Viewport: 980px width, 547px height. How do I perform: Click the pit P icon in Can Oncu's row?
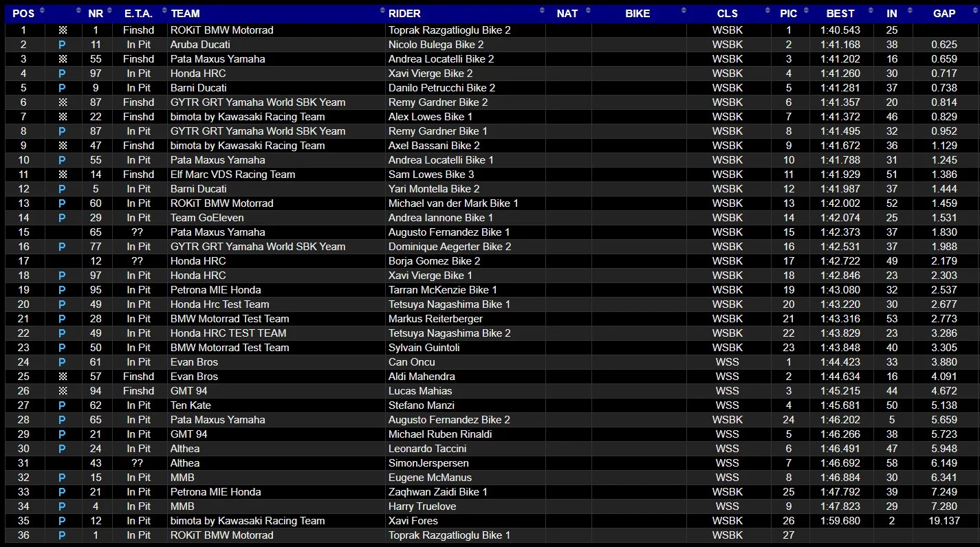click(63, 362)
